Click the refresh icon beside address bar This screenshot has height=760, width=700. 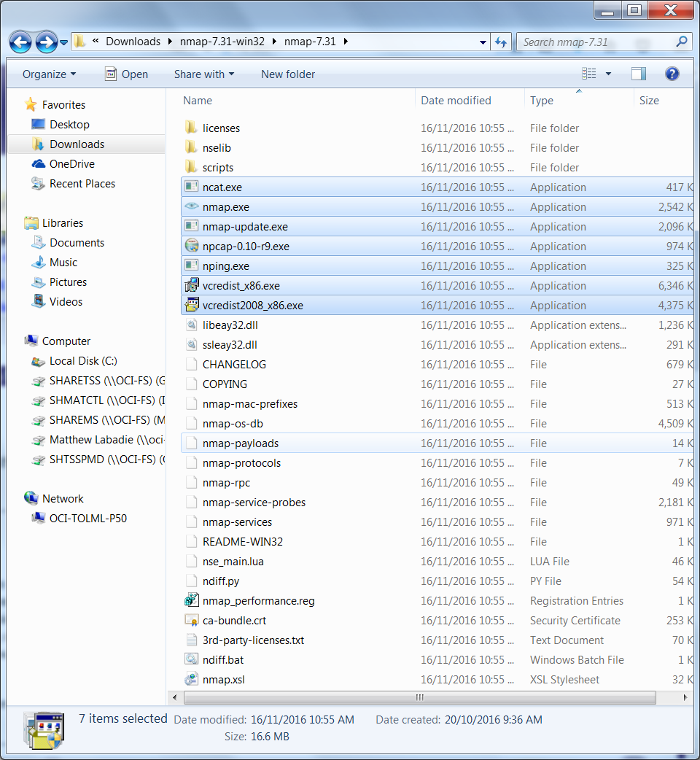click(501, 42)
